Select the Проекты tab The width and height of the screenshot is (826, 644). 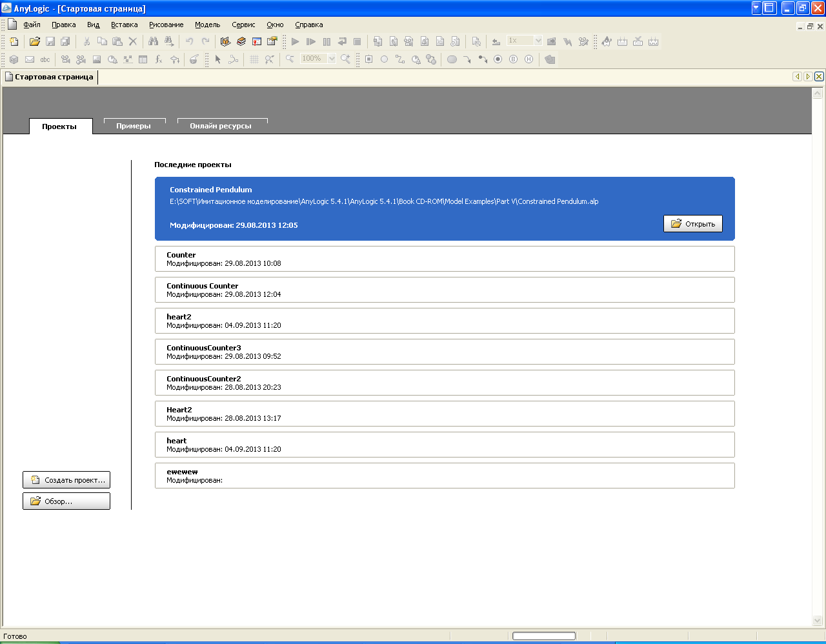click(59, 126)
